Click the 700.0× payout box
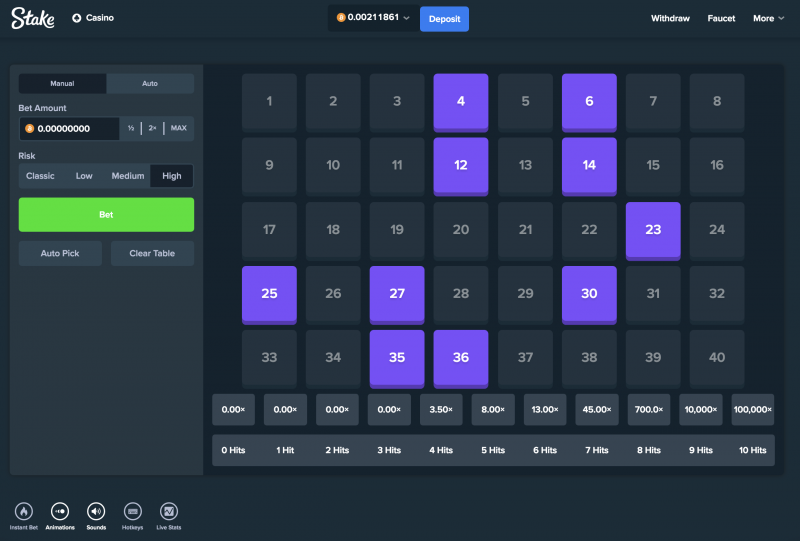This screenshot has width=800, height=541. tap(649, 409)
